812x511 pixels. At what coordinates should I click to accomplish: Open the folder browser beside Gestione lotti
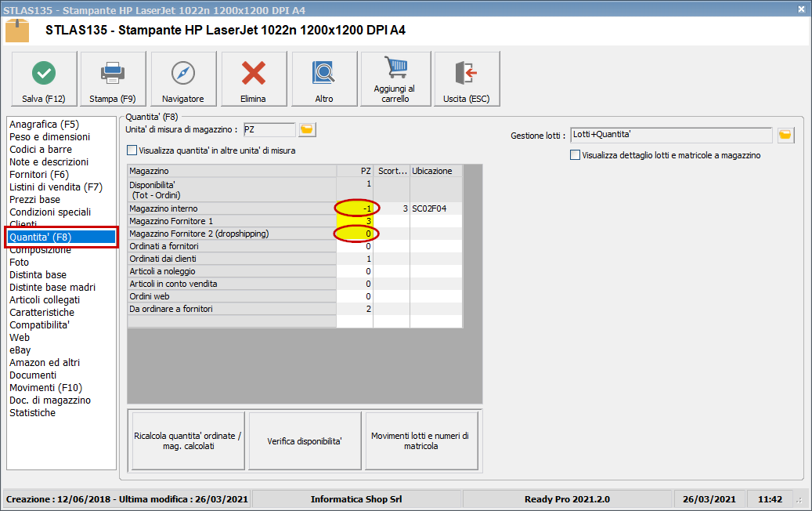tap(785, 134)
